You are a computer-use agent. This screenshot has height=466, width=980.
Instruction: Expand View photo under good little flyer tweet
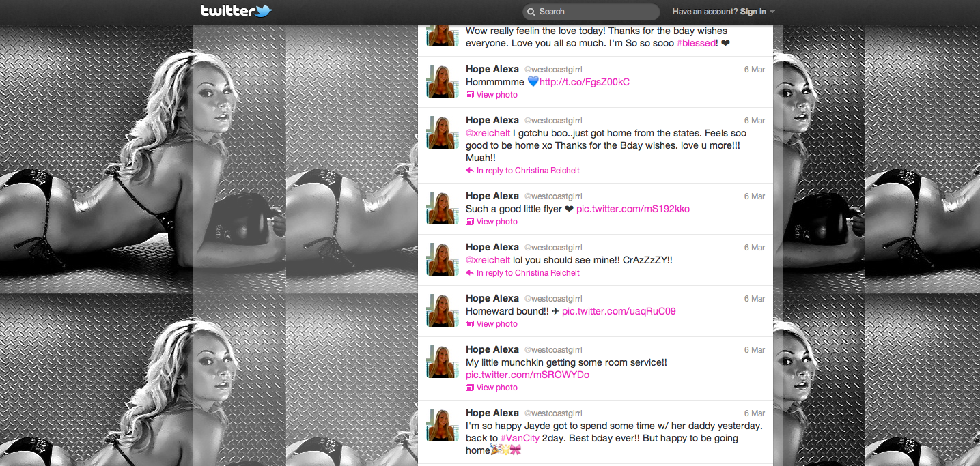[496, 222]
